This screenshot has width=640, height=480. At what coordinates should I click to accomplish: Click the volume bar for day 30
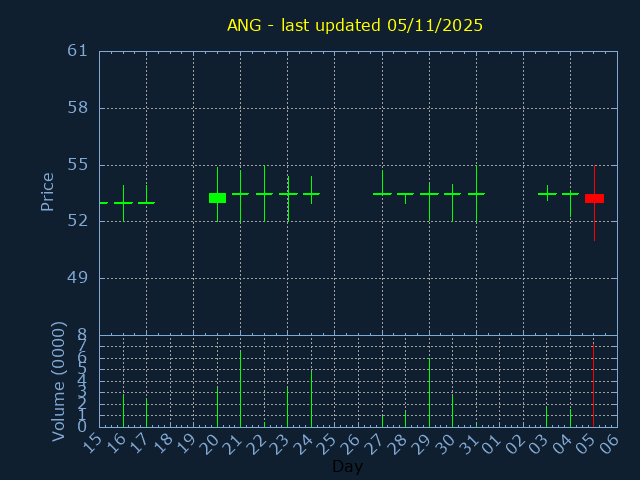pos(452,410)
